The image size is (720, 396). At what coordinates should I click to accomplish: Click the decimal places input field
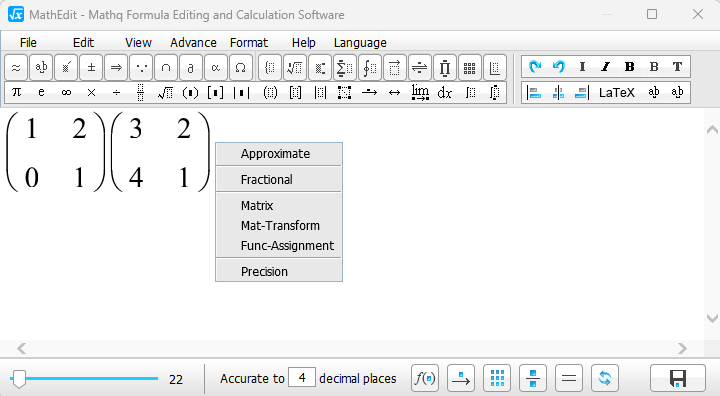[302, 378]
